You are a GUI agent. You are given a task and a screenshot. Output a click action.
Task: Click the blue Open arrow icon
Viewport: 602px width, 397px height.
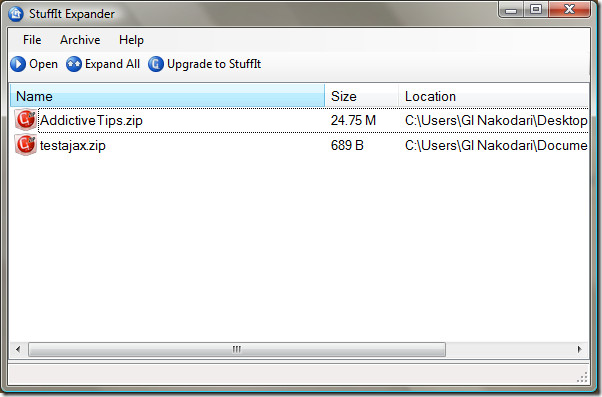[18, 64]
